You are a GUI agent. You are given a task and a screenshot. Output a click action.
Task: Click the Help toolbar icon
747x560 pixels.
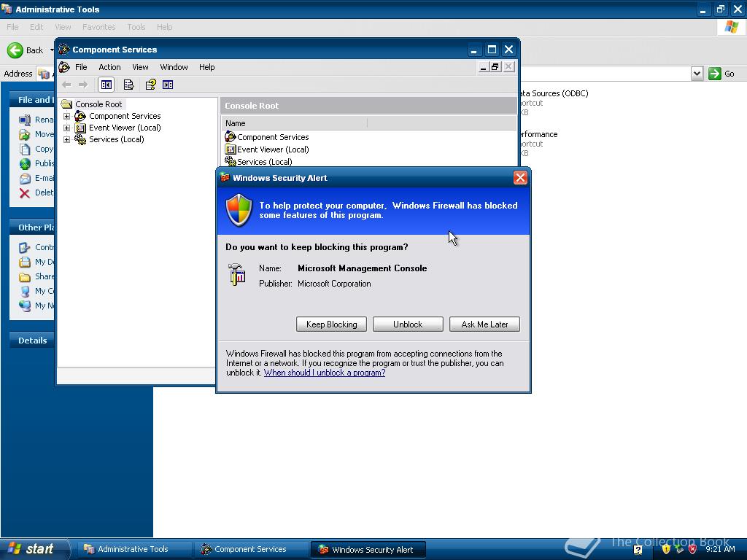[150, 85]
